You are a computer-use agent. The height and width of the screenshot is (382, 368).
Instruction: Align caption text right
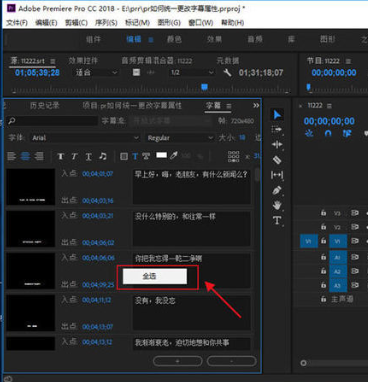(39, 156)
